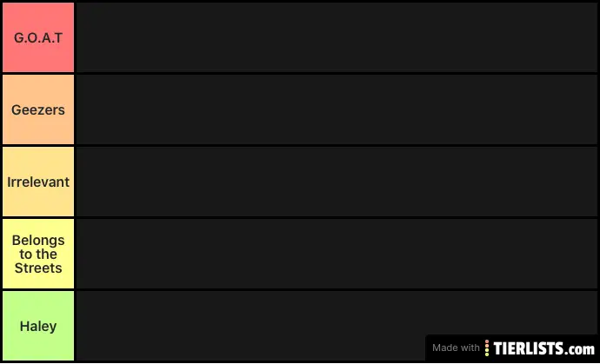The width and height of the screenshot is (600, 364).
Task: Select the green Haley tier label
Action: click(x=38, y=326)
